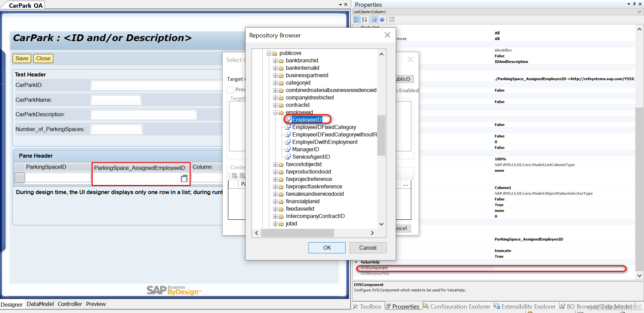Open the Configuration Explorer tab

[457, 306]
